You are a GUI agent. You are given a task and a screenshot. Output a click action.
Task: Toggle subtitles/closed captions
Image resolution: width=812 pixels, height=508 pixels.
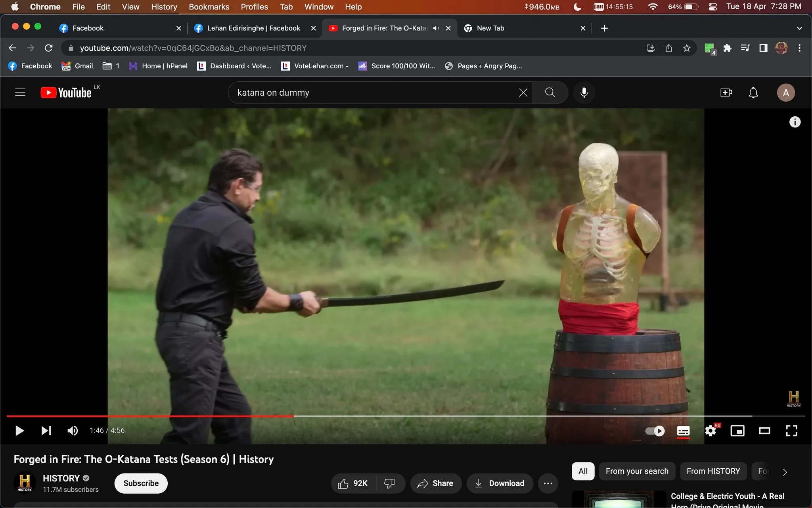(x=683, y=431)
